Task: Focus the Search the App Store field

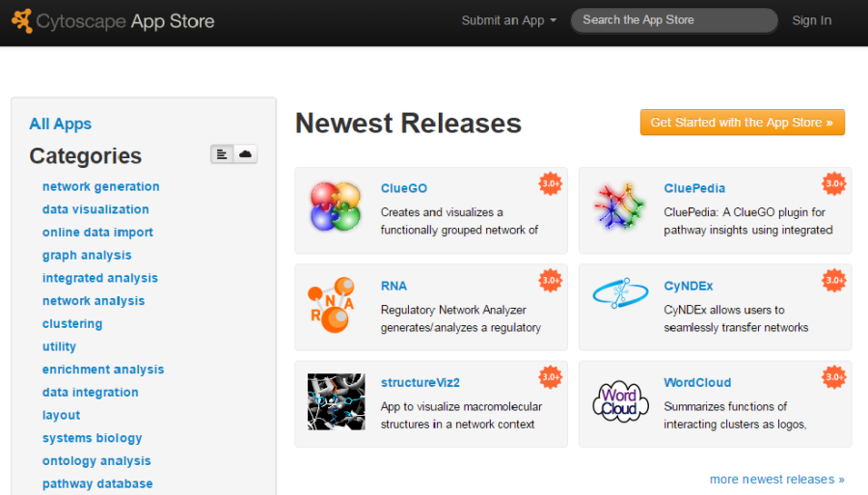Action: point(674,20)
